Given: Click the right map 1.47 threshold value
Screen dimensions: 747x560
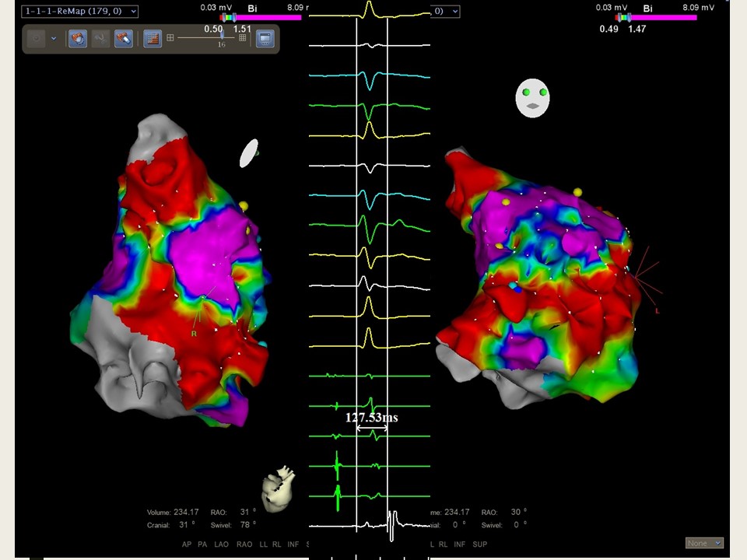Looking at the screenshot, I should (637, 29).
